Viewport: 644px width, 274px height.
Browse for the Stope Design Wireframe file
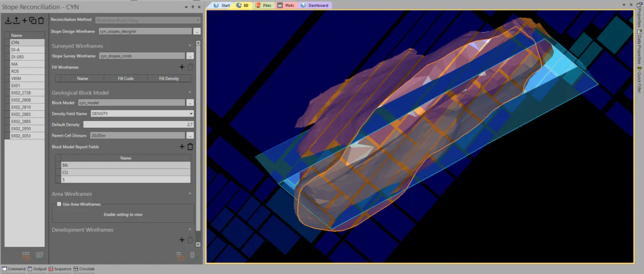(x=197, y=31)
